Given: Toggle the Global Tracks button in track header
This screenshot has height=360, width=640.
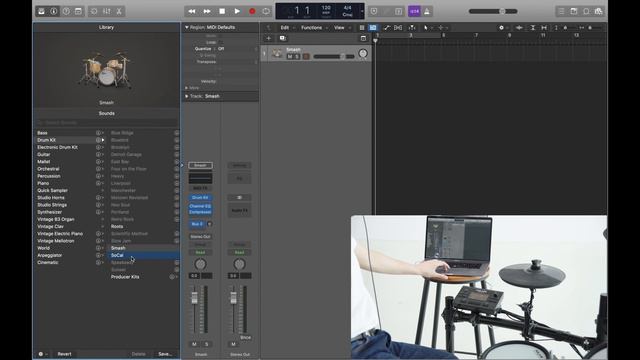Looking at the screenshot, I should pos(363,38).
